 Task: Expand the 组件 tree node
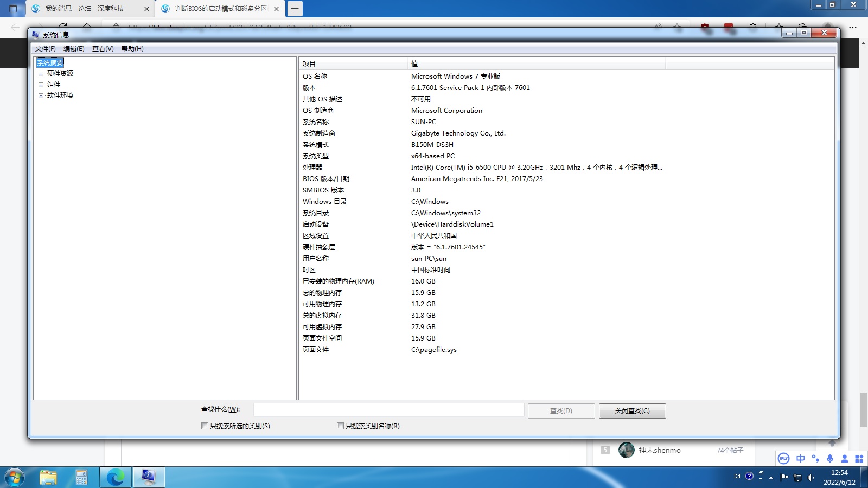click(x=41, y=85)
